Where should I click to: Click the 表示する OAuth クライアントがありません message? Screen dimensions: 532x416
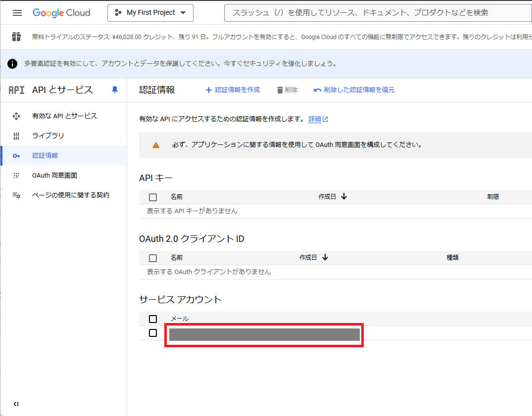point(209,272)
